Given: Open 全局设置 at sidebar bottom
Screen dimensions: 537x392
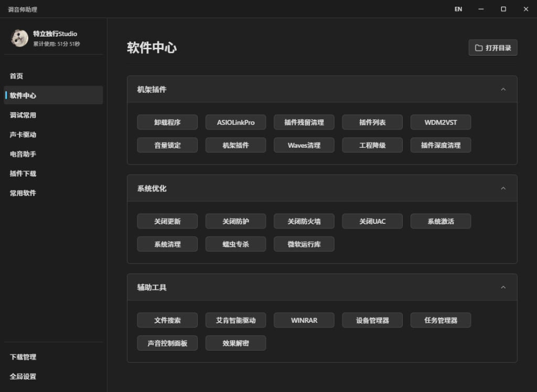Looking at the screenshot, I should click(23, 376).
